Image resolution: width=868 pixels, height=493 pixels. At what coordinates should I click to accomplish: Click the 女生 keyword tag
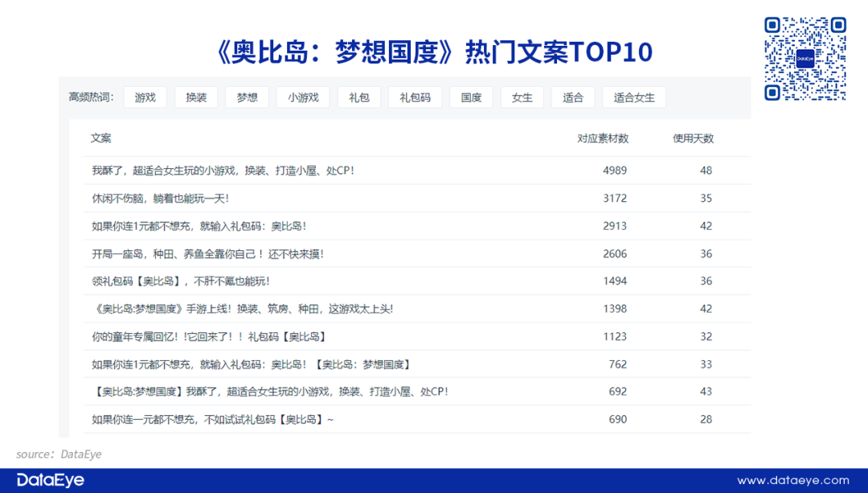tap(522, 97)
